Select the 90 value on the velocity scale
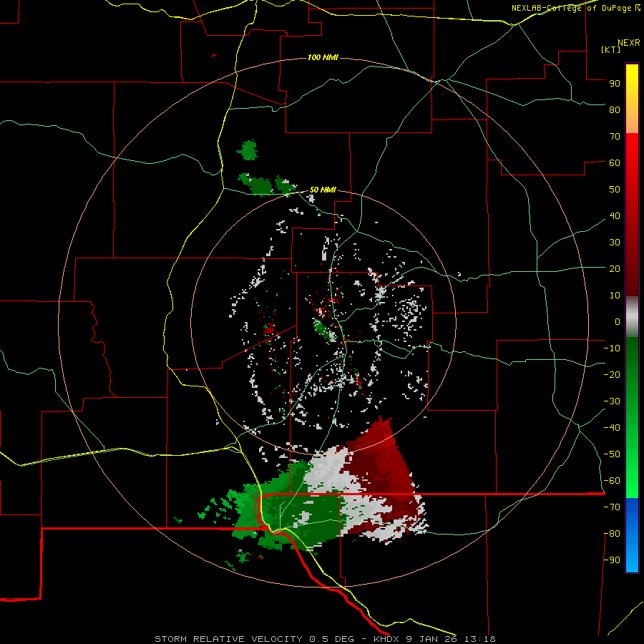644x644 pixels. tap(615, 84)
